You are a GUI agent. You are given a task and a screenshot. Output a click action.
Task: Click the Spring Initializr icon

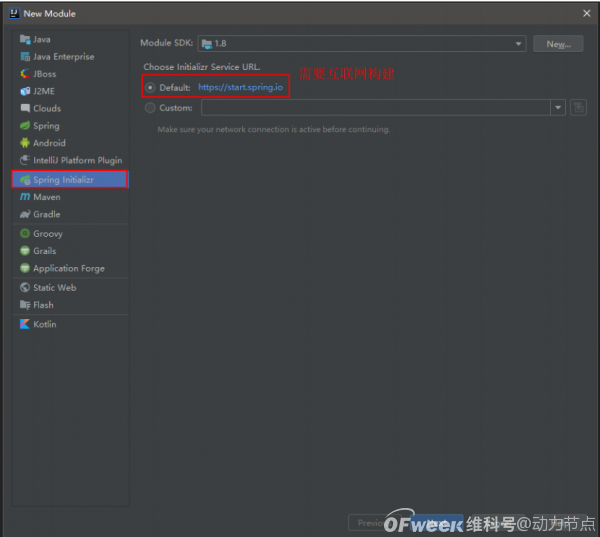click(x=25, y=180)
